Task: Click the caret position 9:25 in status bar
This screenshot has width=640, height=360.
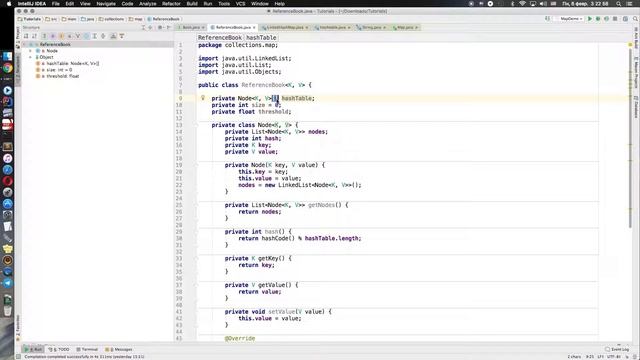Action: point(590,356)
